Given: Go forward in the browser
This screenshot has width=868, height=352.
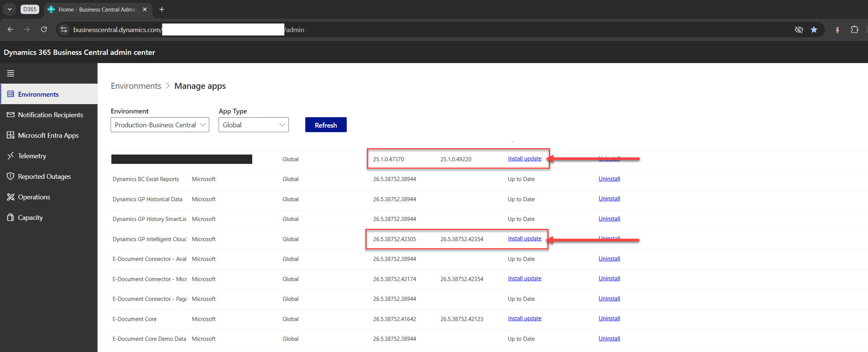Looking at the screenshot, I should point(27,29).
